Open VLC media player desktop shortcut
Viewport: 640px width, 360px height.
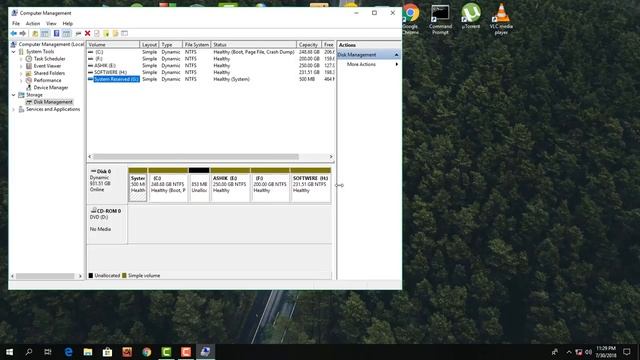tap(501, 18)
